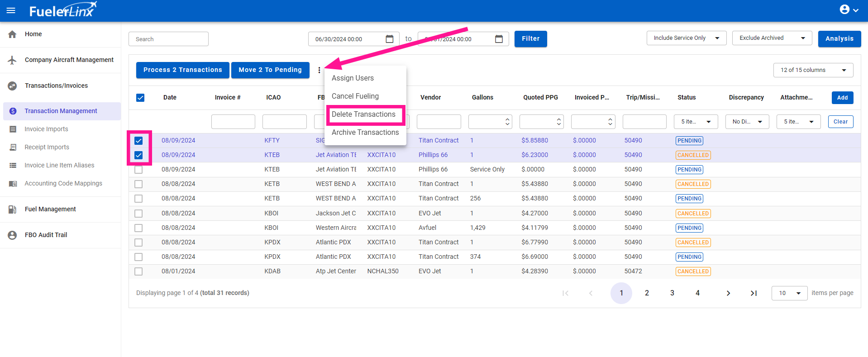Jump to the last page icon
This screenshot has width=868, height=357.
(x=754, y=293)
